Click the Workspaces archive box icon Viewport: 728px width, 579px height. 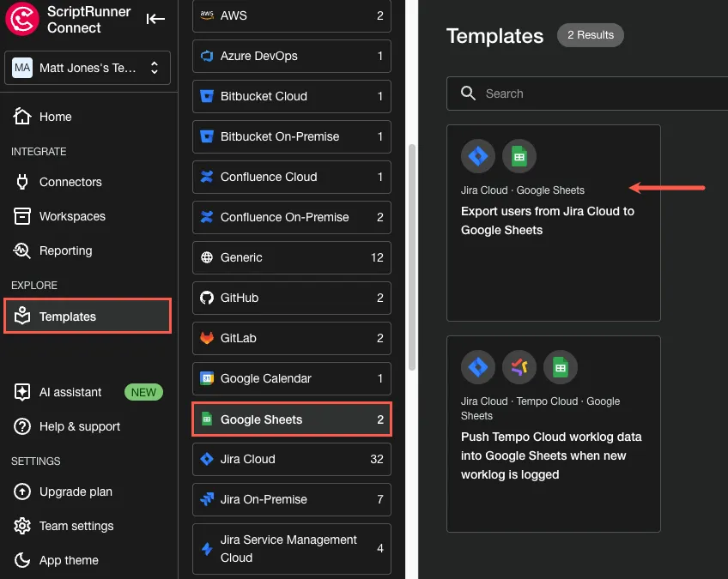tap(21, 216)
